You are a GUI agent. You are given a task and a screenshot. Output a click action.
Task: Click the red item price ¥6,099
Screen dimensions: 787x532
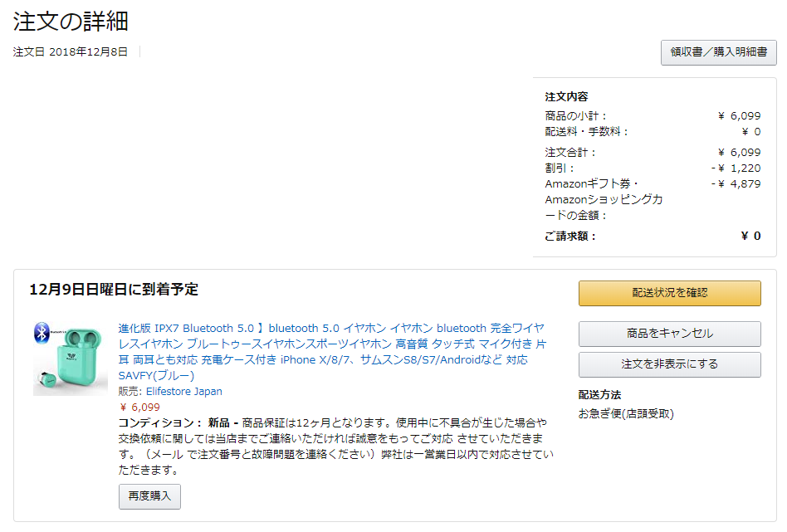(139, 408)
